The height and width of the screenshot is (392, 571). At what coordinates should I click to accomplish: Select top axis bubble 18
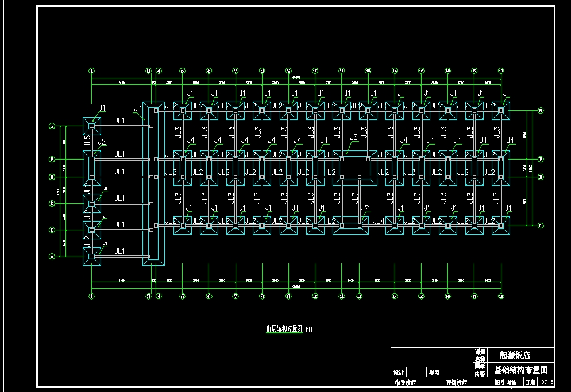(501, 71)
